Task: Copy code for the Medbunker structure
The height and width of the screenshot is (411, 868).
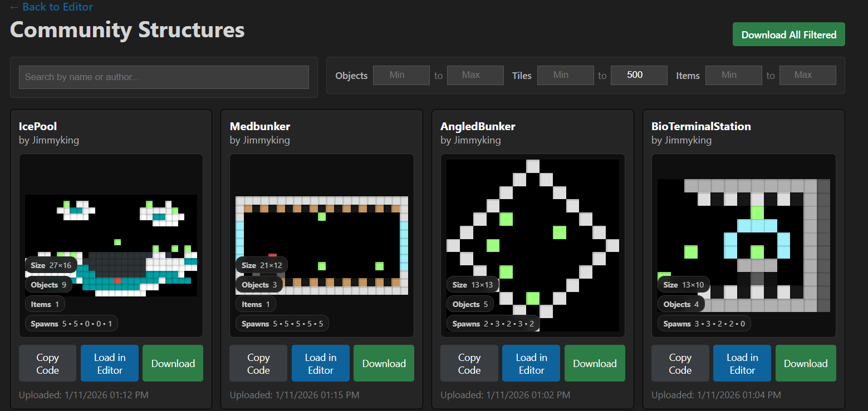Action: 258,363
